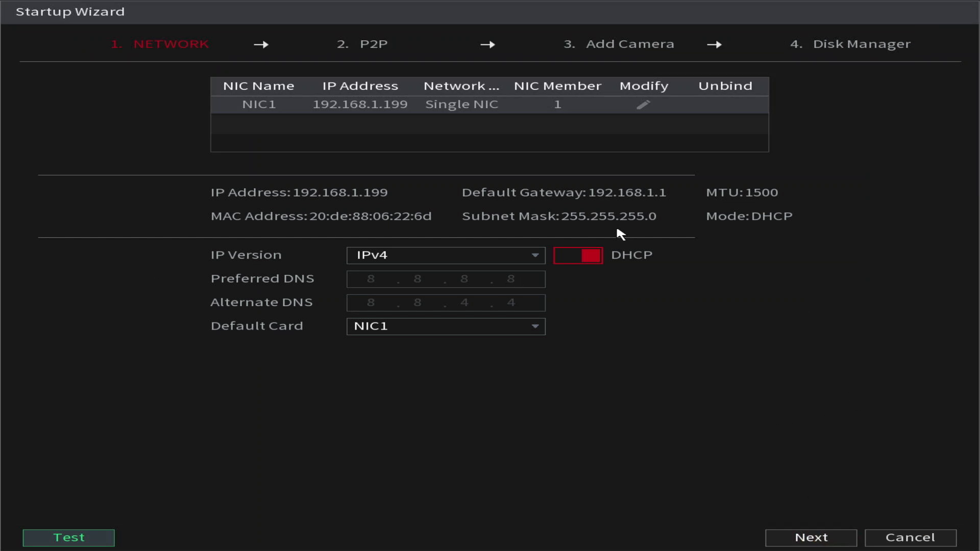The image size is (980, 551).
Task: Select the 2. P2P wizard step
Action: [x=362, y=44]
